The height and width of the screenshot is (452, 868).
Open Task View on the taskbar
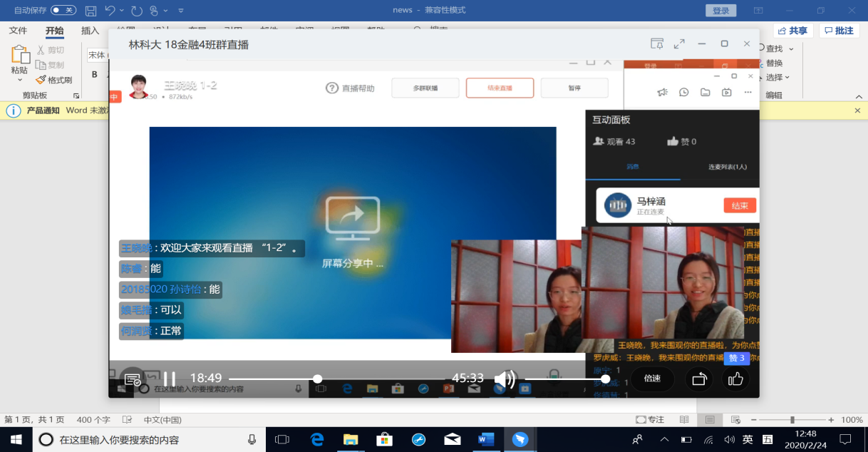tap(282, 439)
